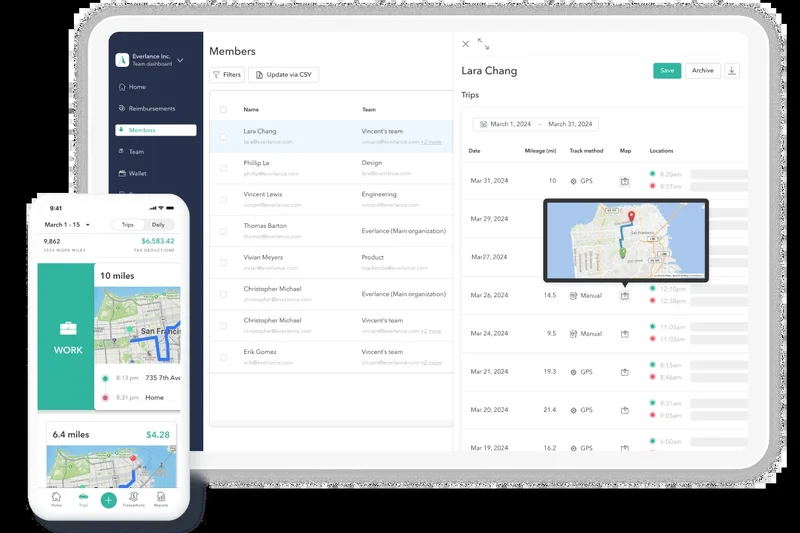Check the select-all checkbox in Members header

223,109
